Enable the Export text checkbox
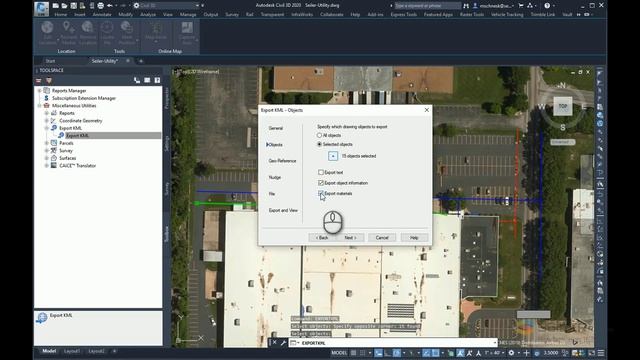 [320, 172]
